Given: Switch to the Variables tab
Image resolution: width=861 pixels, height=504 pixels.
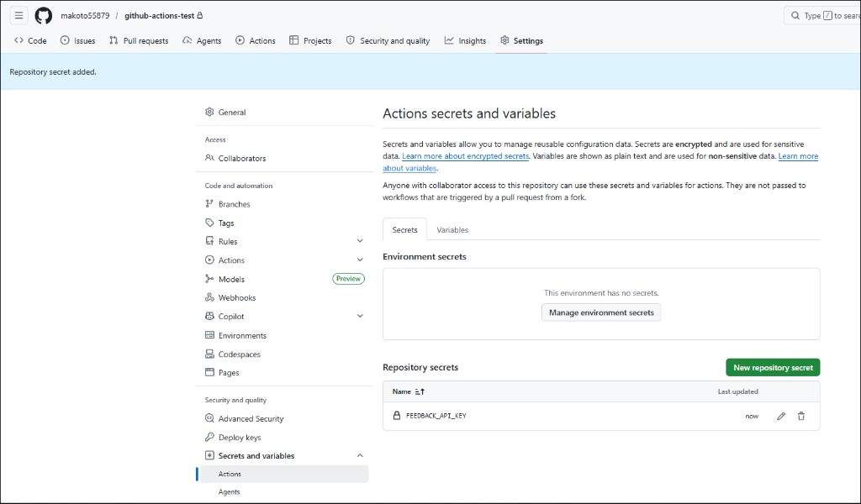Looking at the screenshot, I should pyautogui.click(x=452, y=230).
